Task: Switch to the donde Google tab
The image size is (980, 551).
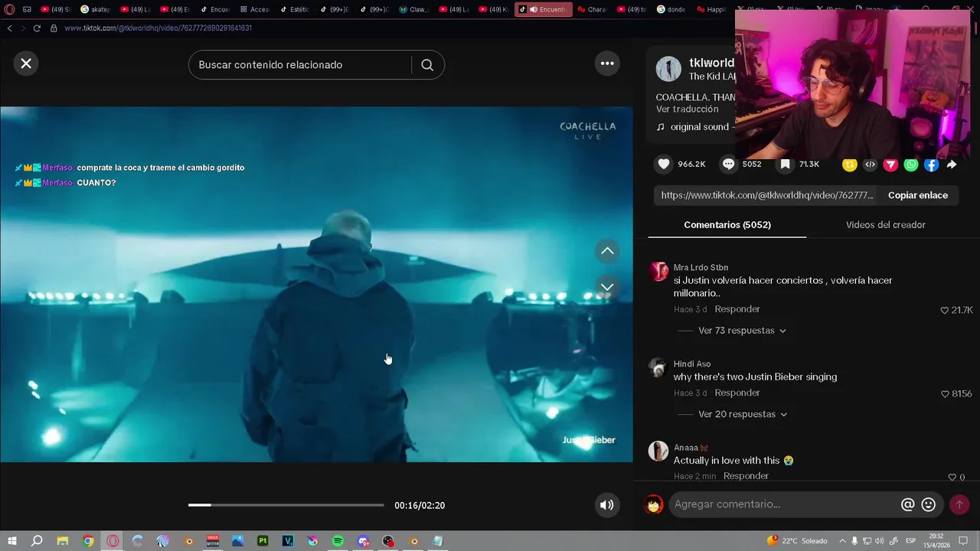Action: (x=671, y=9)
